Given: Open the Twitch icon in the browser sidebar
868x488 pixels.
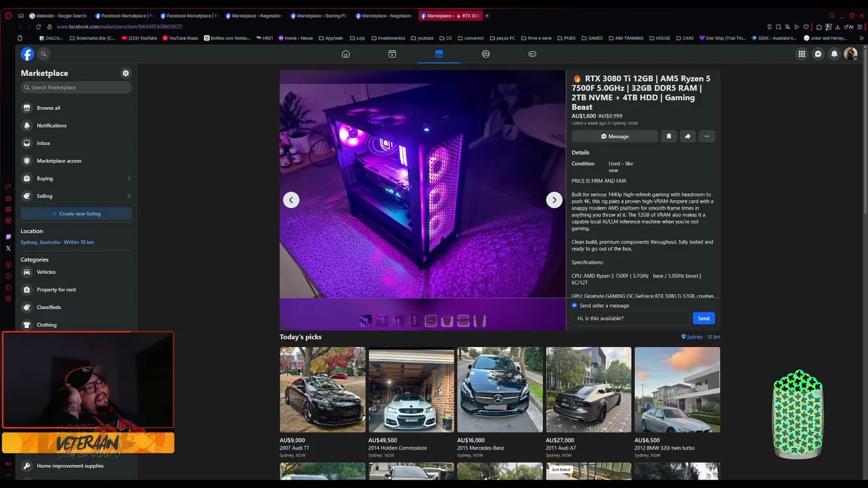Looking at the screenshot, I should tap(8, 237).
